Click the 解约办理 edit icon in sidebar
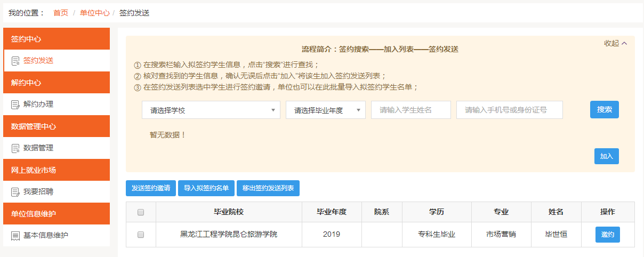The height and width of the screenshot is (257, 644). click(15, 105)
